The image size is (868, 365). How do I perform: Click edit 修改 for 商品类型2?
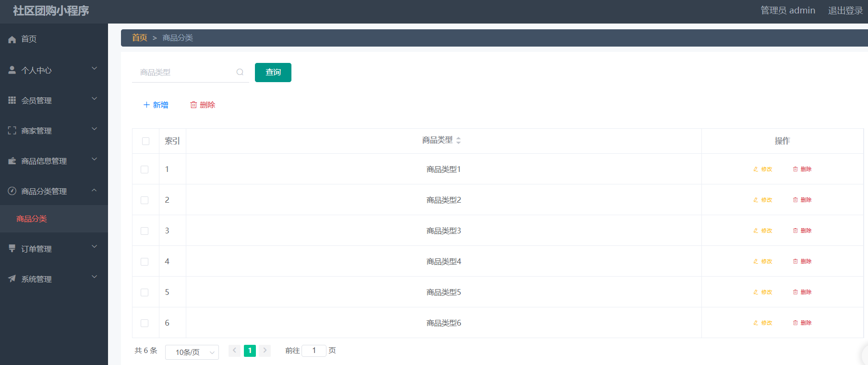point(762,200)
